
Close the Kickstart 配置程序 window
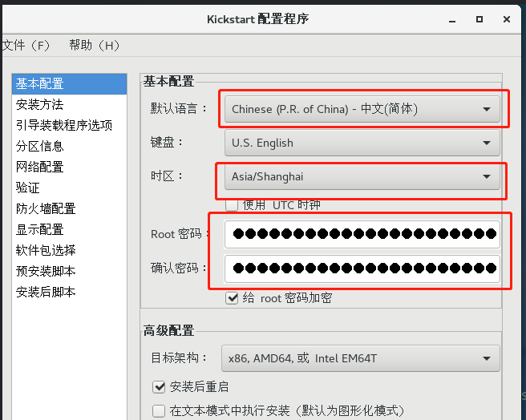coord(507,19)
